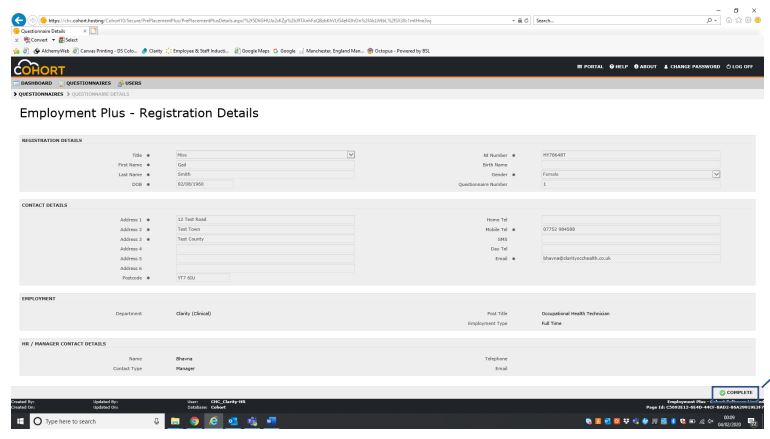Open the Google bookmark
The height and width of the screenshot is (439, 770).
(284, 51)
